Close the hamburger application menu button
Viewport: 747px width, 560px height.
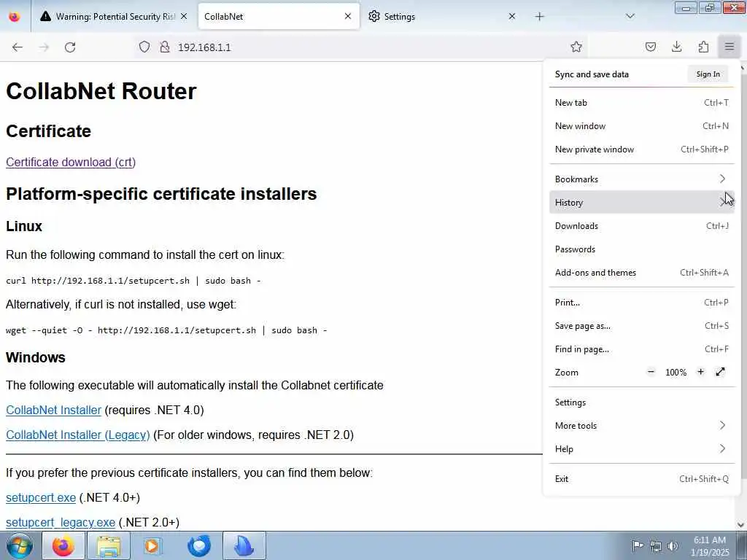coord(729,47)
